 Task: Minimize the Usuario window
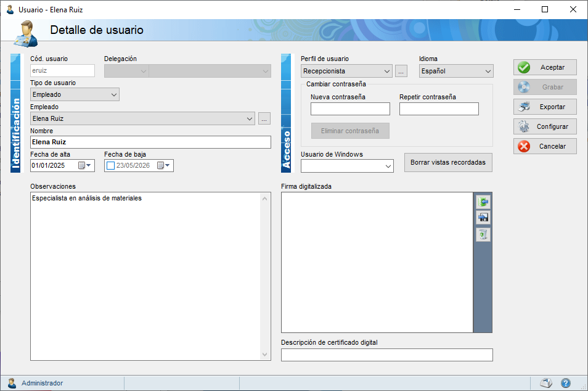[517, 9]
